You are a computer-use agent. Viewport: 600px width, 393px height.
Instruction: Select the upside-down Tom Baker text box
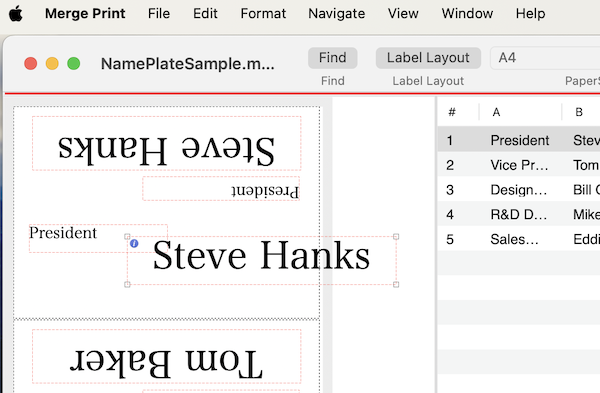166,356
